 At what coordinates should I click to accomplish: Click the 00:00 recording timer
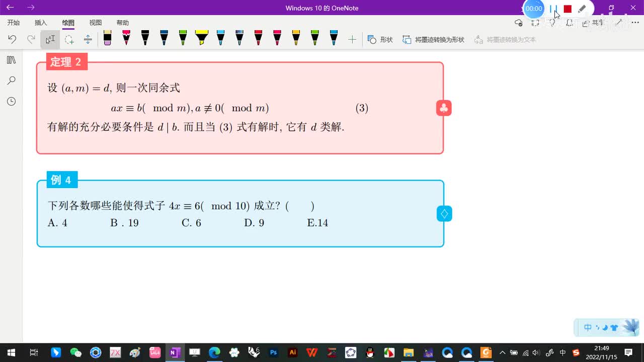(534, 9)
